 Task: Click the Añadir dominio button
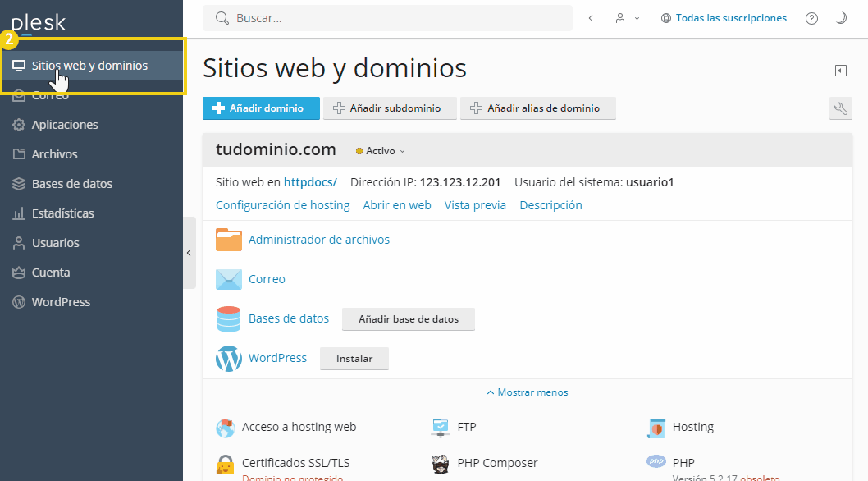(261, 108)
